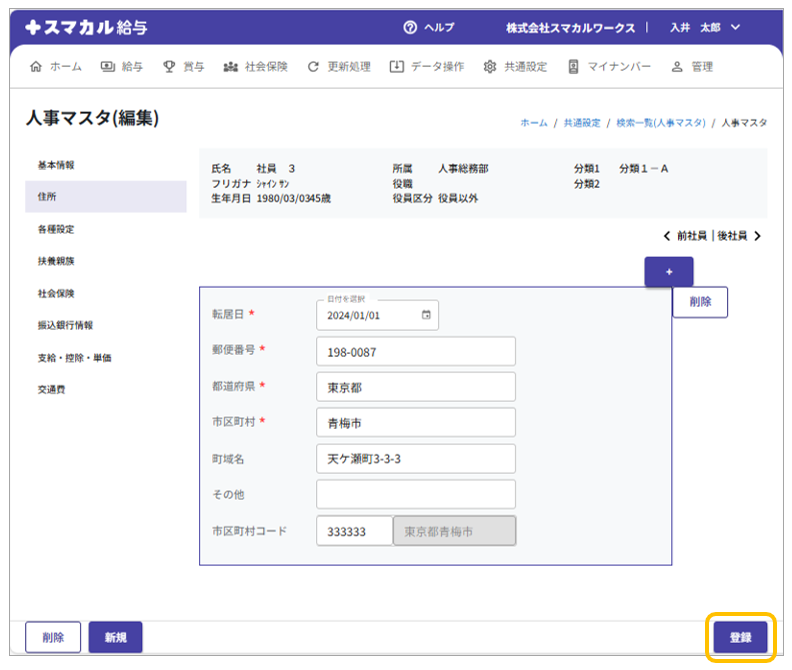This screenshot has height=670, width=792.
Task: Click the plus button to add address
Action: (669, 272)
